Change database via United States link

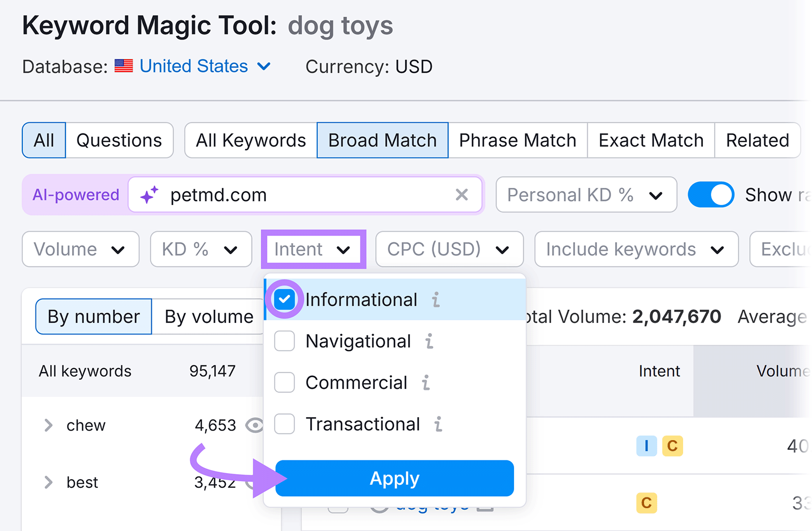click(193, 66)
